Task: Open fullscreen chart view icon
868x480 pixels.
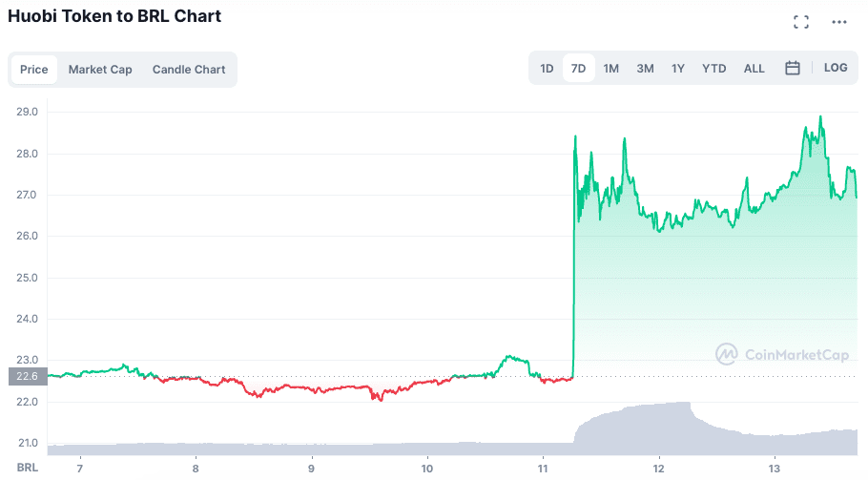Action: coord(801,22)
